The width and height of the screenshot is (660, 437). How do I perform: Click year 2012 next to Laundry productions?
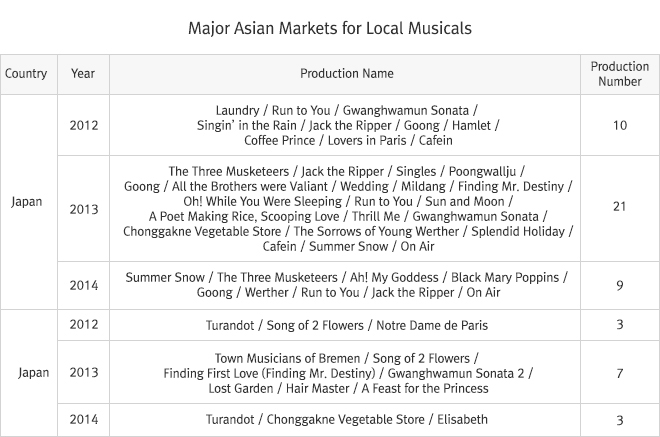[x=84, y=125]
